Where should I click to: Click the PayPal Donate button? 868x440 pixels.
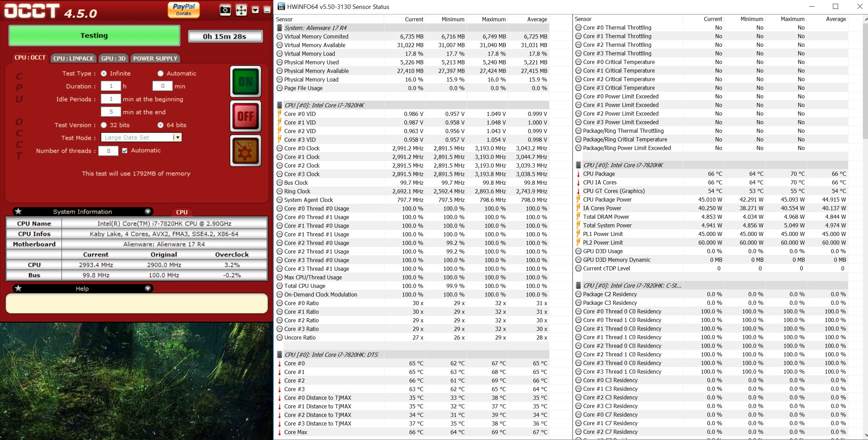[x=184, y=10]
